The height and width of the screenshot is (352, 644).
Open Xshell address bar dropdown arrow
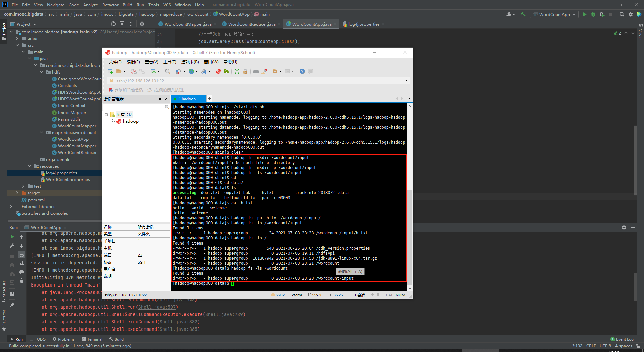[x=407, y=81]
